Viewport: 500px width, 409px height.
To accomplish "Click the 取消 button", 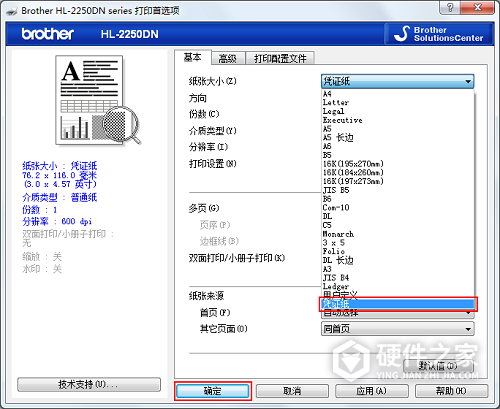I will pos(292,391).
